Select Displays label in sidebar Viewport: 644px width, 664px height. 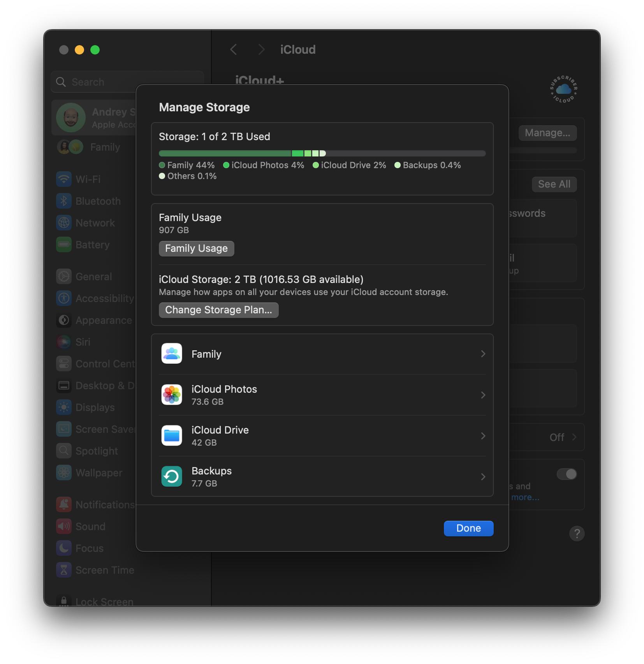95,407
